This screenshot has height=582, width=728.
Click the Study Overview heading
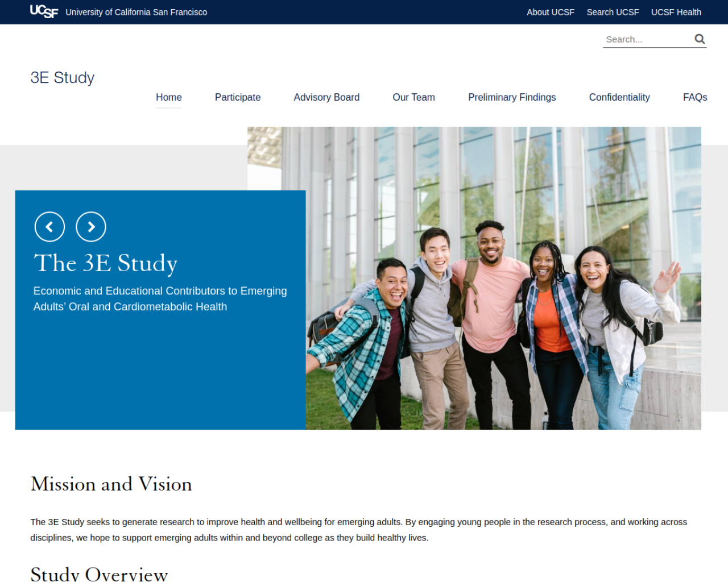tap(100, 573)
